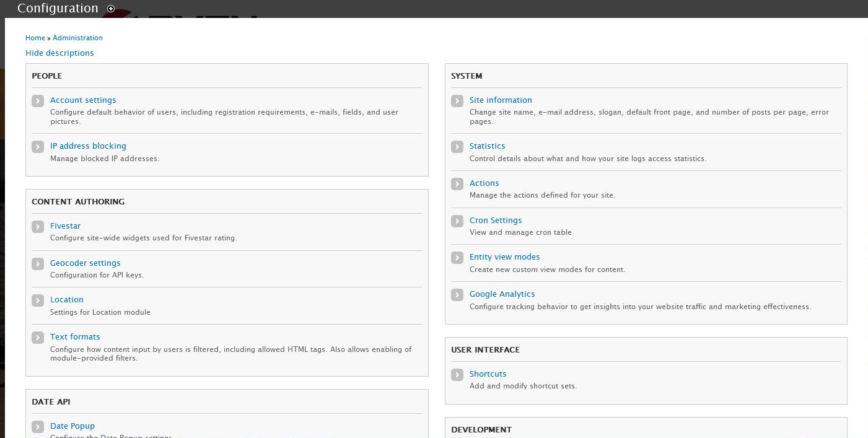868x438 pixels.
Task: Click arrow icon beside Date Popup
Action: point(38,427)
